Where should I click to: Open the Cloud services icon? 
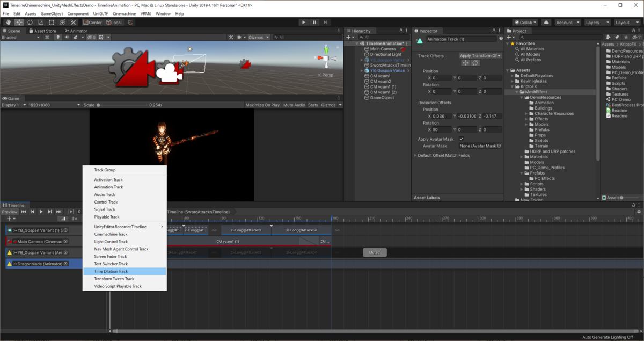click(x=546, y=22)
